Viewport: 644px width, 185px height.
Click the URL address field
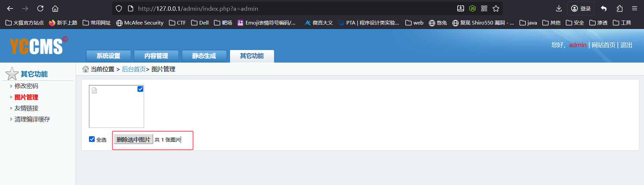285,8
